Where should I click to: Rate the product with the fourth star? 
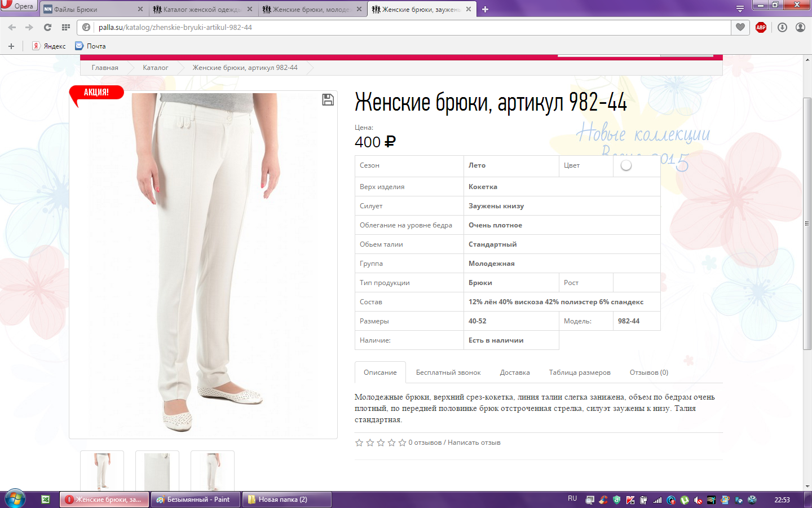pos(391,443)
